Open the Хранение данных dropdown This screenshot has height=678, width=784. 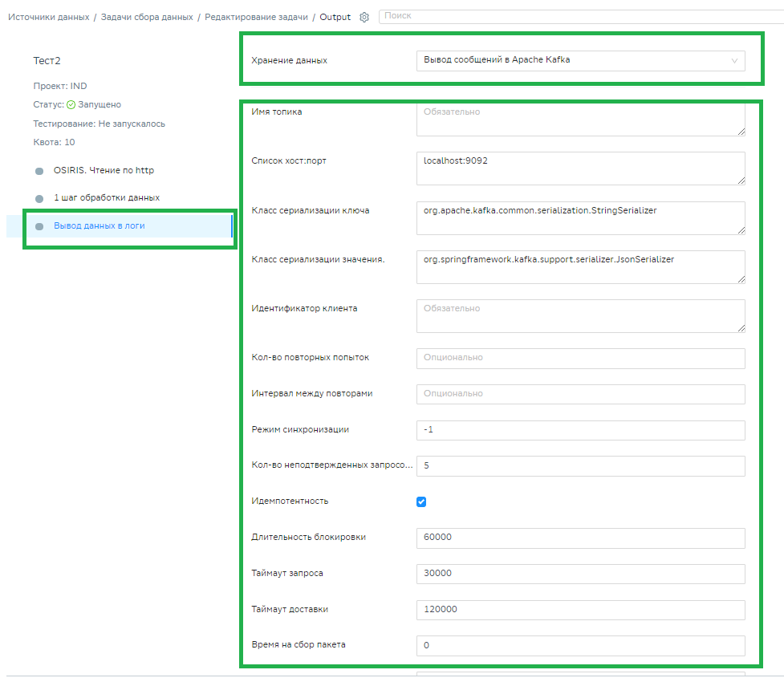click(x=580, y=60)
